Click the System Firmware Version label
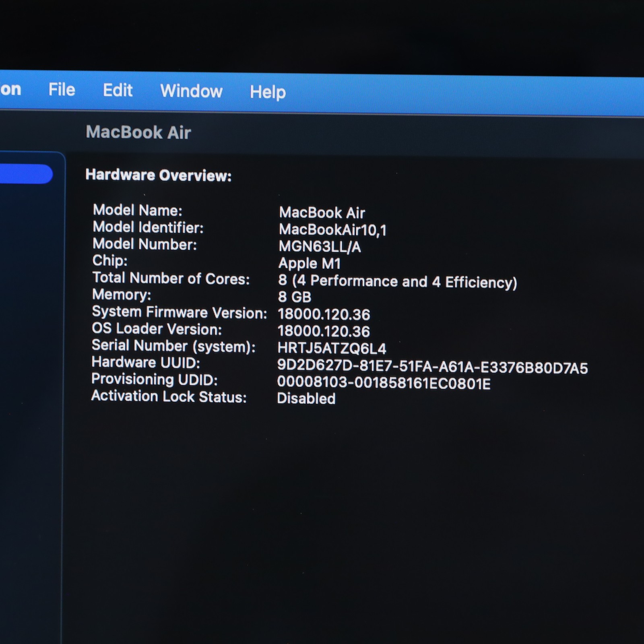644x644 pixels. 180,312
